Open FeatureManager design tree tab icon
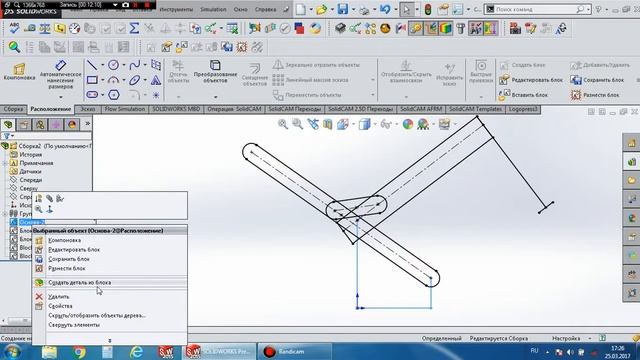This screenshot has width=640, height=360. pyautogui.click(x=8, y=124)
